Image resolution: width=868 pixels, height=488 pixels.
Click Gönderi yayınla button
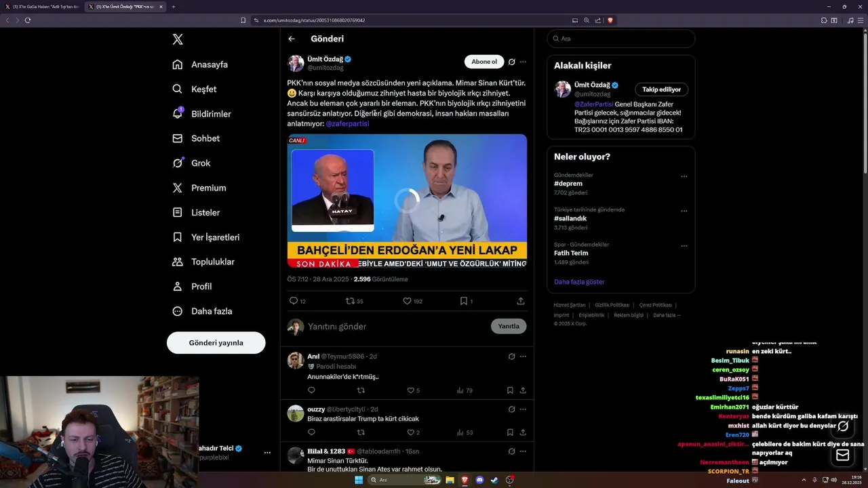coord(216,342)
